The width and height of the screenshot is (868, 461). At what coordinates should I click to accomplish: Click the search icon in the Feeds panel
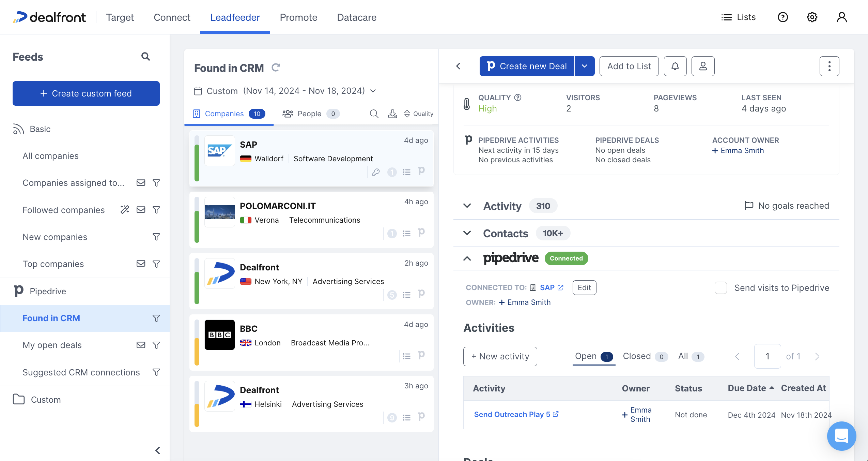click(145, 56)
